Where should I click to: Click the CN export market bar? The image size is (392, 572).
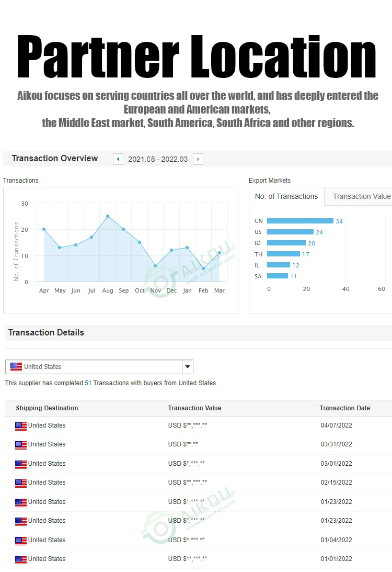point(300,221)
